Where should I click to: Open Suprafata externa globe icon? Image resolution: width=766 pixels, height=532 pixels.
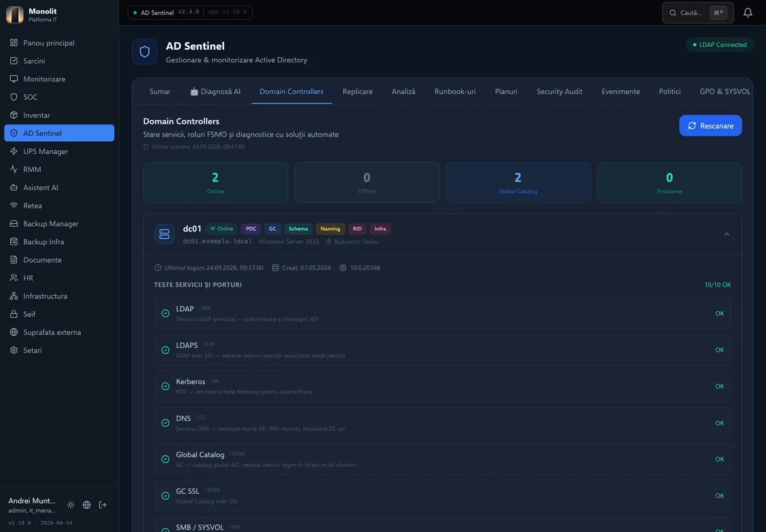click(14, 332)
